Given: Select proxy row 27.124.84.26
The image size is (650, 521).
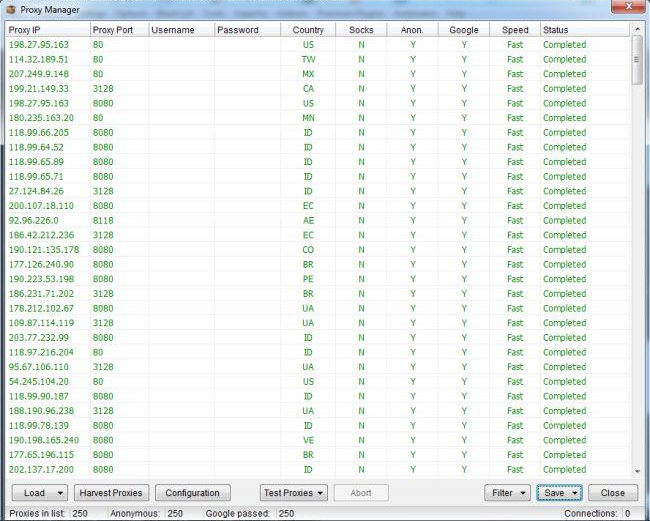Looking at the screenshot, I should (x=318, y=191).
